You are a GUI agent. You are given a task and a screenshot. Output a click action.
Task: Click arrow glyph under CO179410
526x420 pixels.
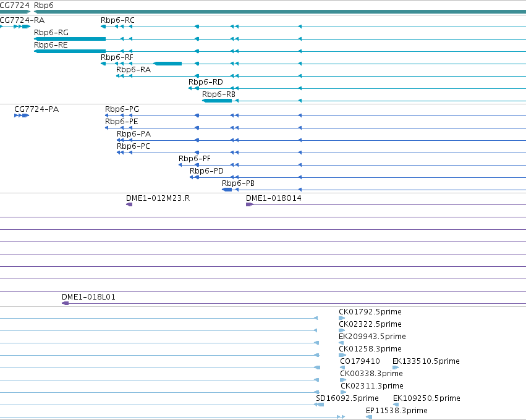342,367
